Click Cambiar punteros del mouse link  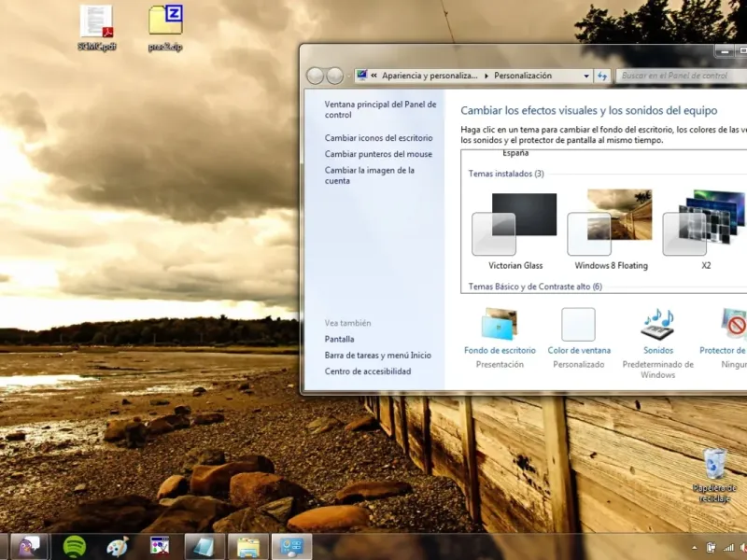coord(378,154)
